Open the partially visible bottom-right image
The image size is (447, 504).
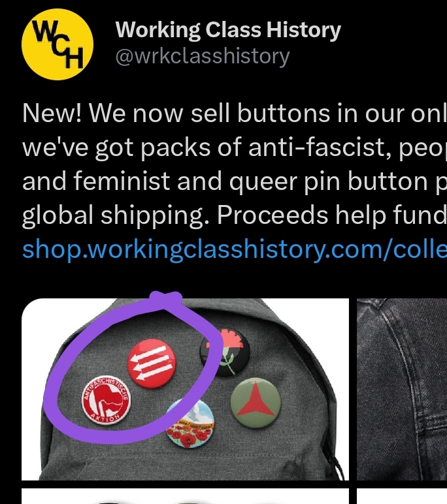(x=402, y=496)
